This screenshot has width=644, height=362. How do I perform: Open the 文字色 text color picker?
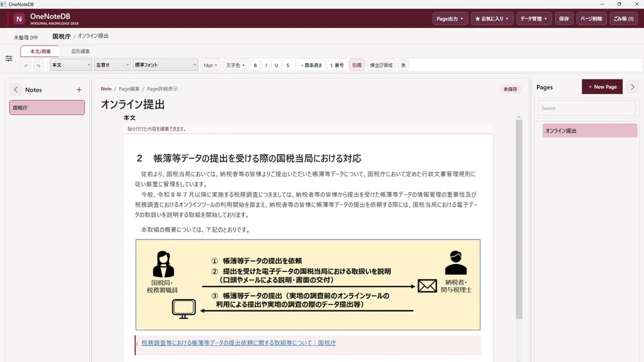click(235, 65)
